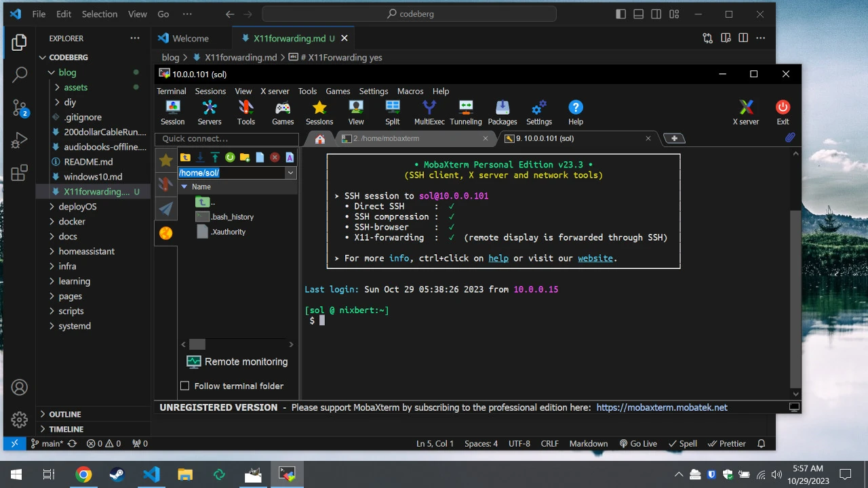868x488 pixels.
Task: Switch to the VS Code Welcome tab
Action: pyautogui.click(x=191, y=39)
